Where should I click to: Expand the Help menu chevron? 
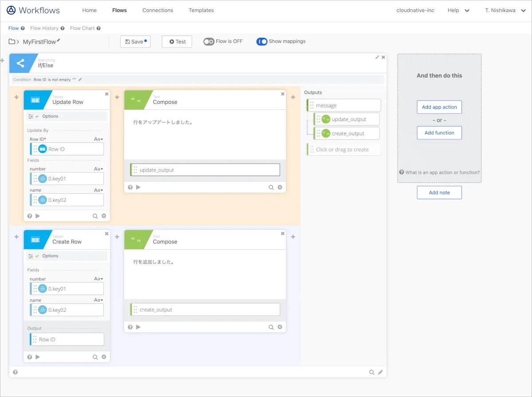pos(467,11)
